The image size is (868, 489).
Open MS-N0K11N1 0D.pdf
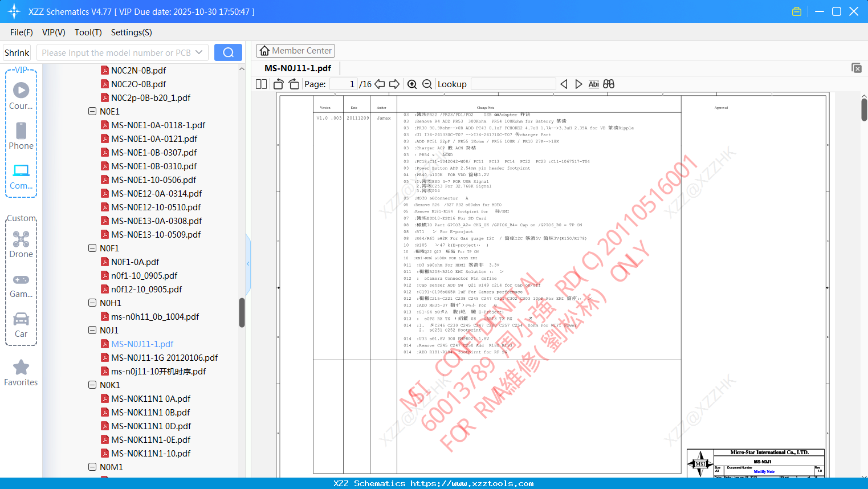tap(151, 426)
